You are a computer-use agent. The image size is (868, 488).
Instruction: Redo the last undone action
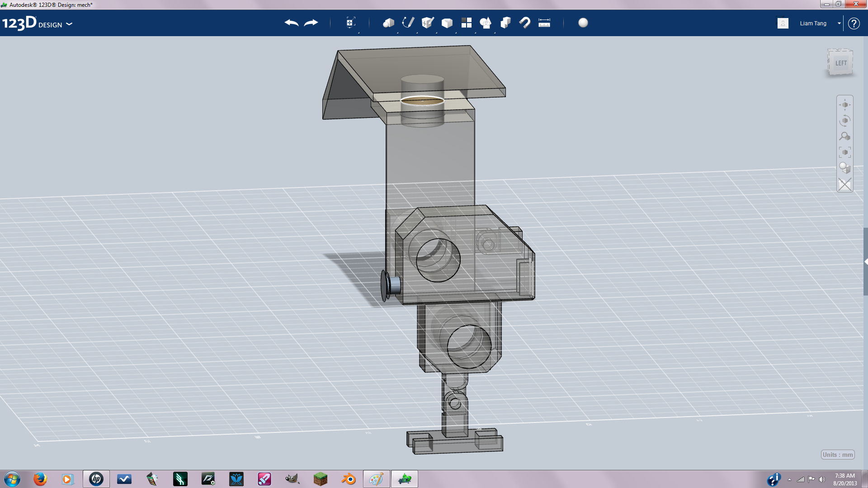click(x=311, y=23)
